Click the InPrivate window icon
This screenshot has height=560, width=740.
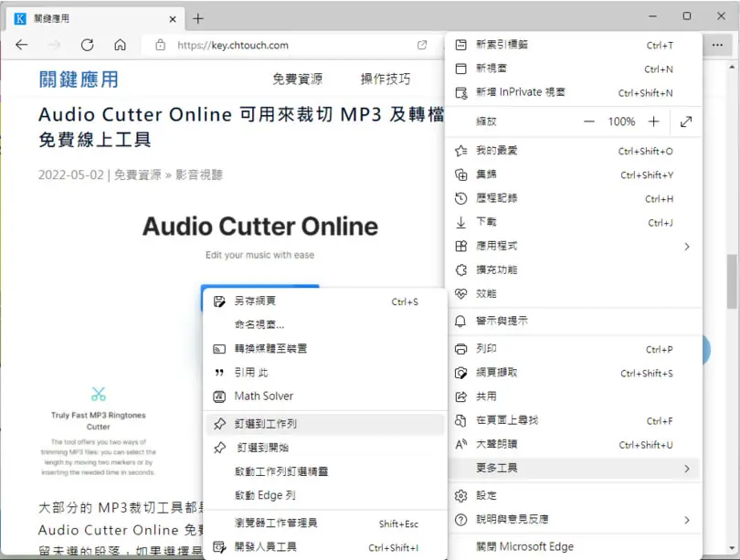coord(460,92)
